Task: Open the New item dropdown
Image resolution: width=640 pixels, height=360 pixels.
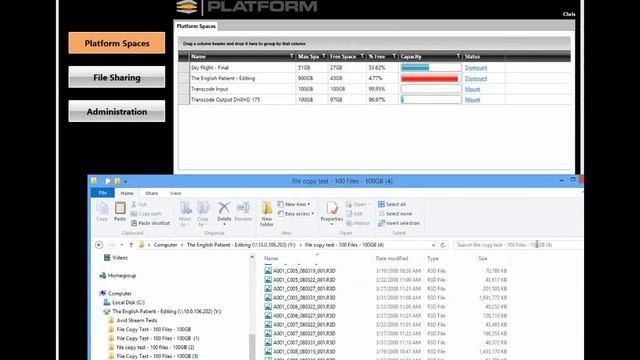Action: pos(294,204)
